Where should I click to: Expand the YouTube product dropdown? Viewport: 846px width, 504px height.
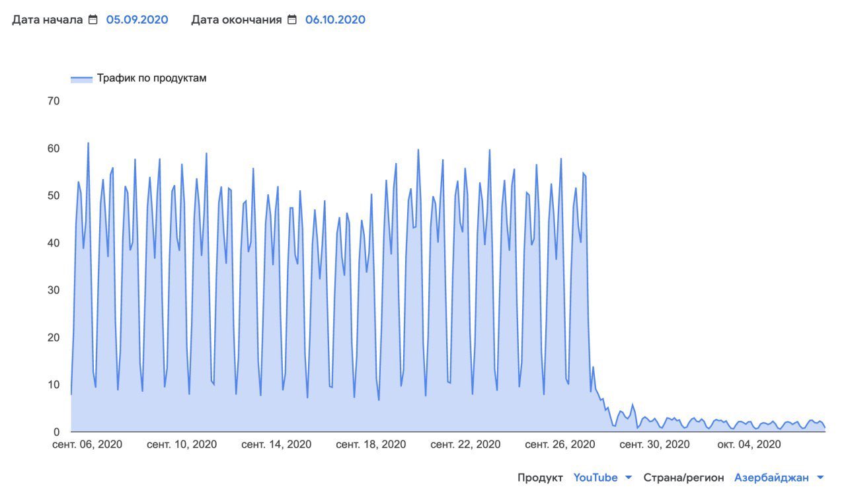click(x=602, y=478)
